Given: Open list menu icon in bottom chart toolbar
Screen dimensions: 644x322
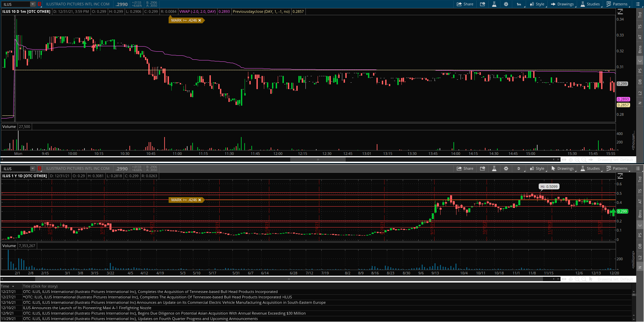Looking at the screenshot, I should (638, 168).
